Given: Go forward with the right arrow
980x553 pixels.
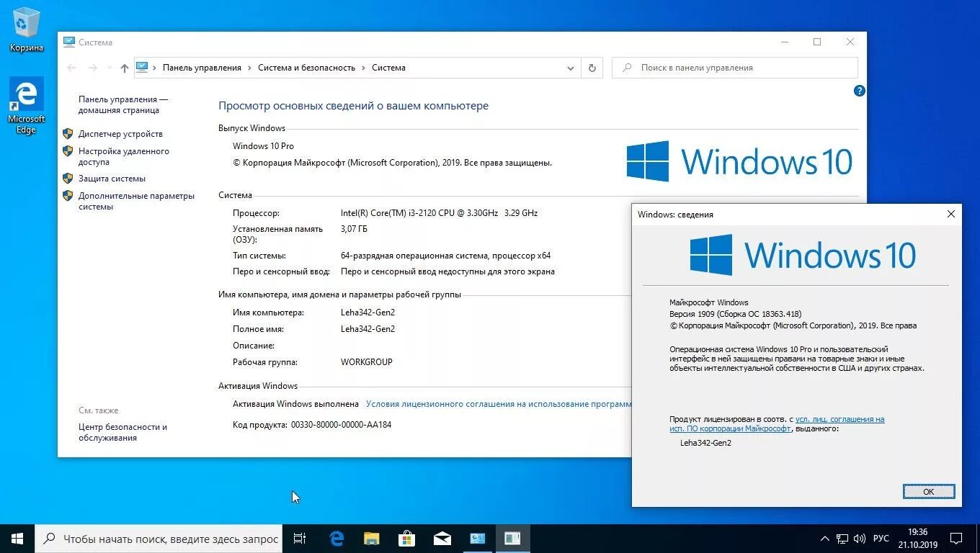Looking at the screenshot, I should coord(92,68).
